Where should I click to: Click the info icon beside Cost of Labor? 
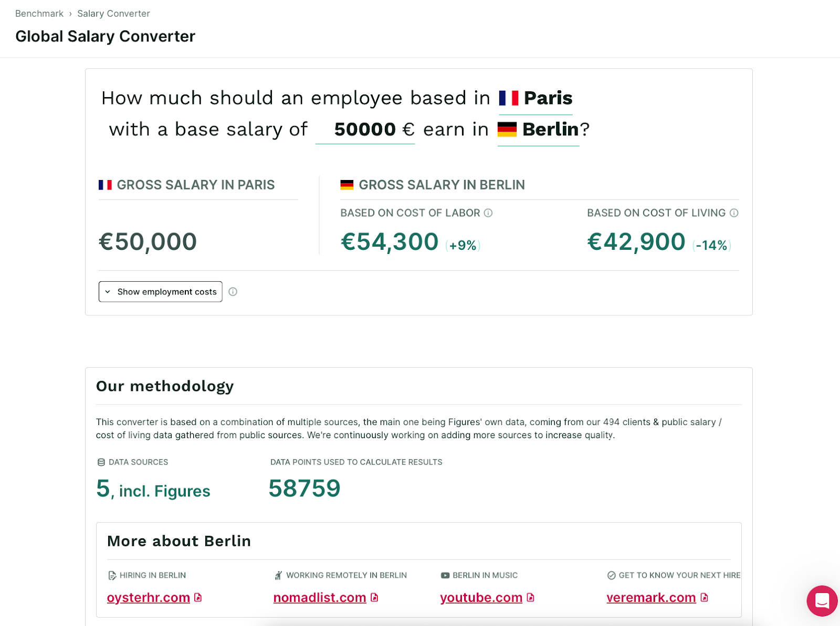[488, 213]
